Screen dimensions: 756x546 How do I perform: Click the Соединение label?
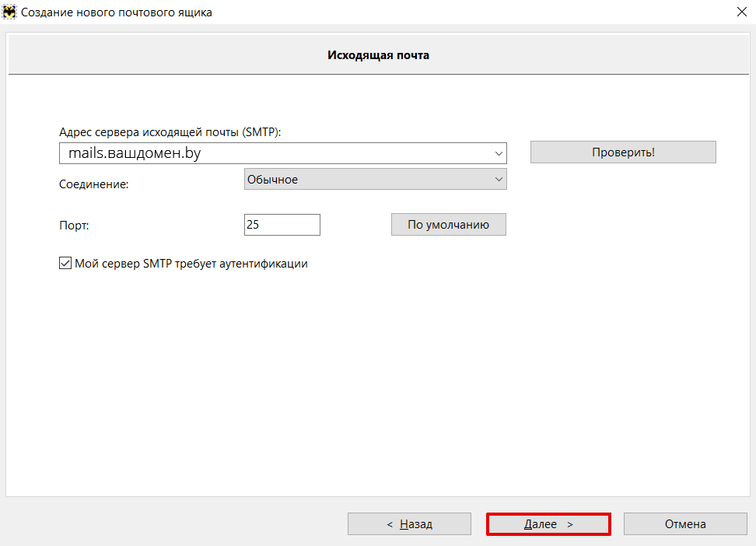point(93,184)
